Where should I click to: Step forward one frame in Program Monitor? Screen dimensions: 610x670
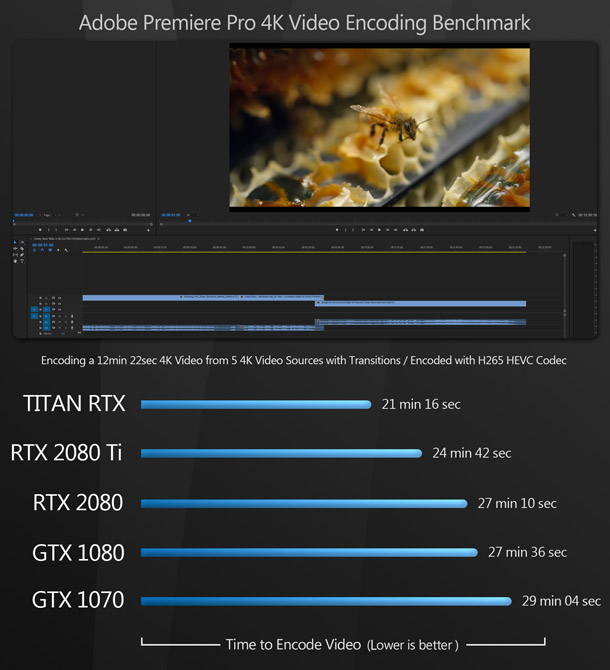pyautogui.click(x=389, y=229)
